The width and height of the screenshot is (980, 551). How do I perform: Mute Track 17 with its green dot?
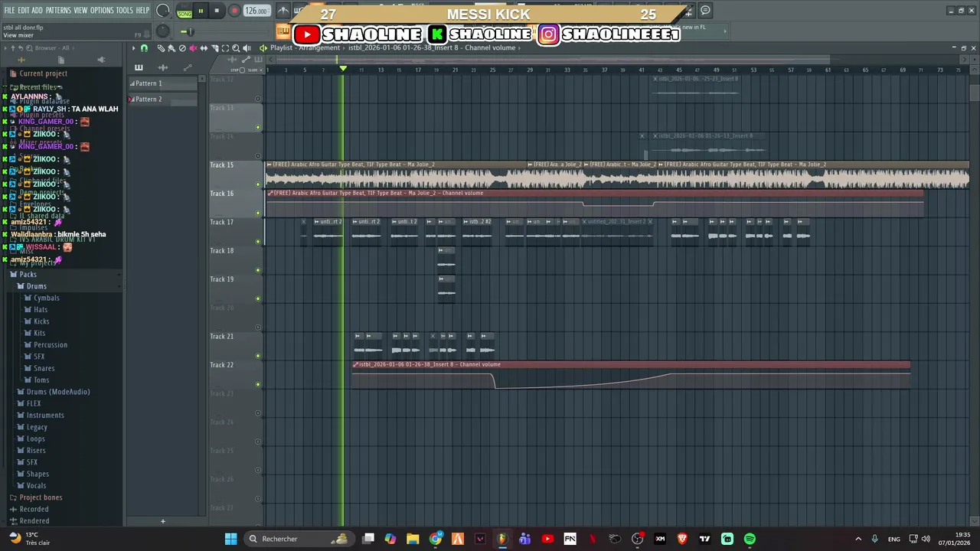[x=258, y=242]
